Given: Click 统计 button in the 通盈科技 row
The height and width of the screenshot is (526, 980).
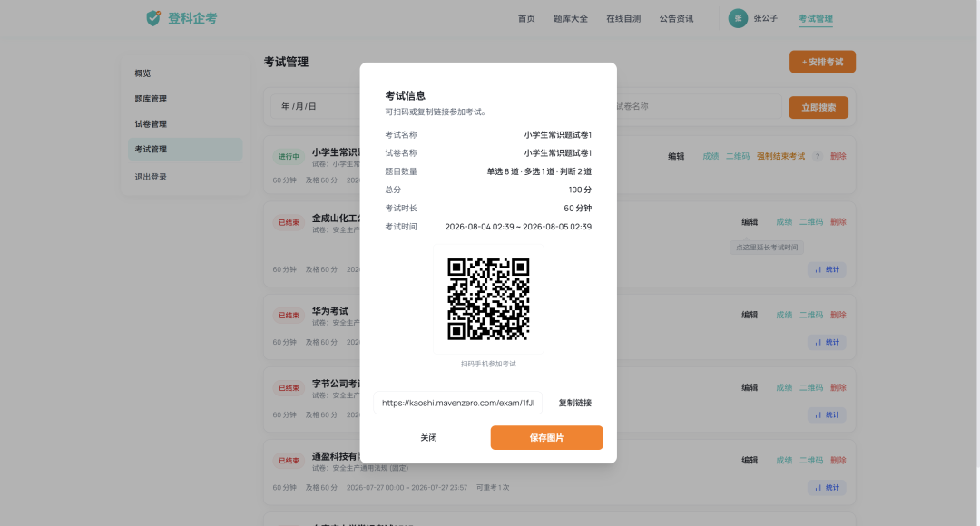Looking at the screenshot, I should tap(827, 488).
